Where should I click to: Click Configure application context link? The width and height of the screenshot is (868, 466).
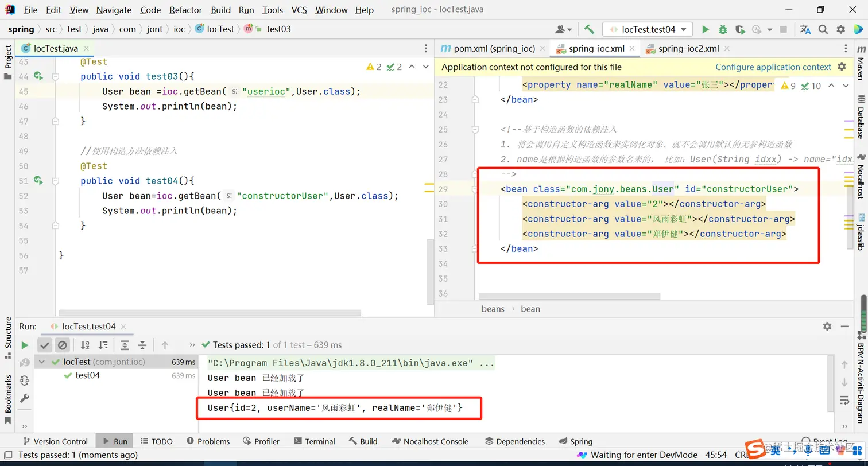pos(773,67)
